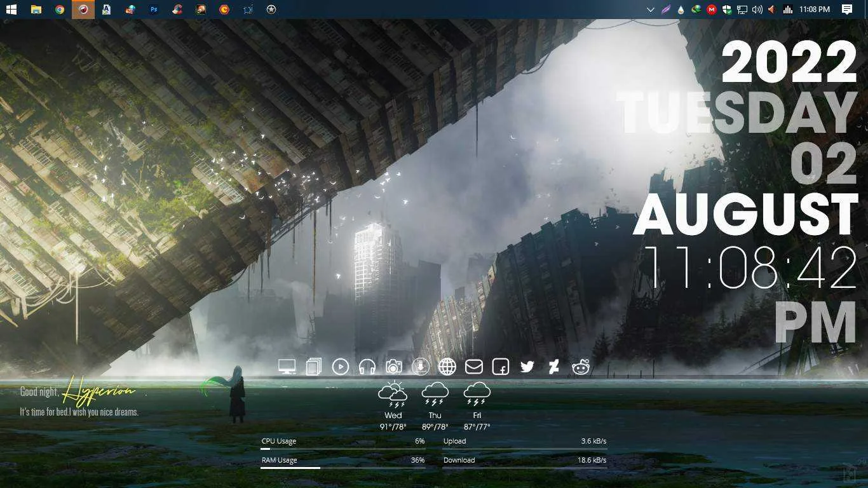Open the green globe downloader tray icon

[696, 10]
